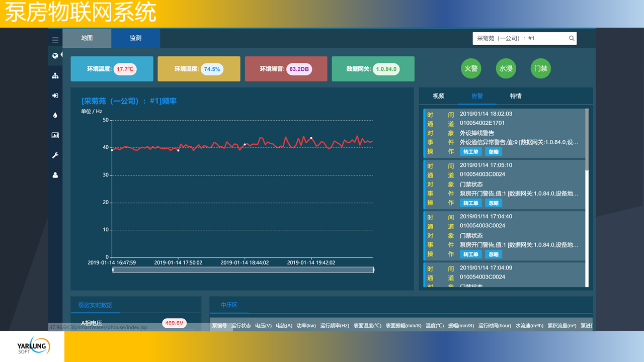
Task: Open the user profile sidebar icon
Action: pyautogui.click(x=55, y=175)
